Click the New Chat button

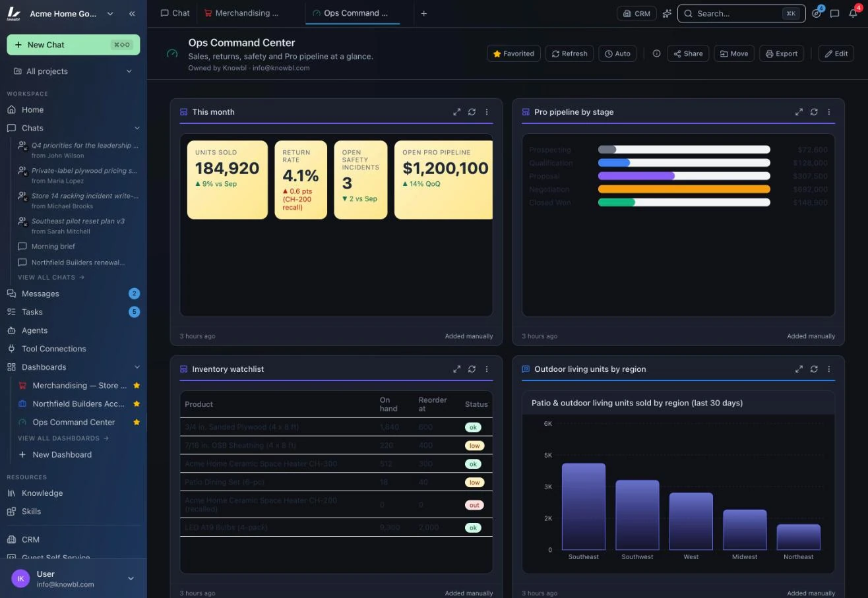(x=73, y=45)
